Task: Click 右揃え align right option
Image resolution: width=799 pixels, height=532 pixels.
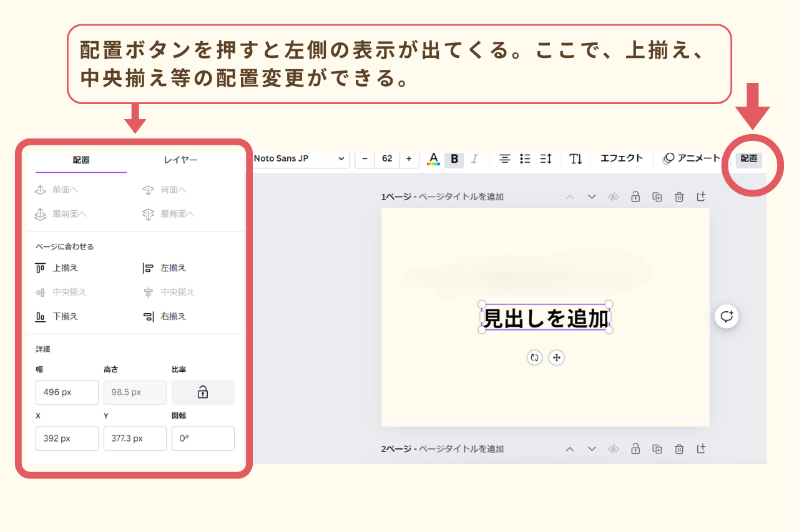Action: (x=165, y=317)
